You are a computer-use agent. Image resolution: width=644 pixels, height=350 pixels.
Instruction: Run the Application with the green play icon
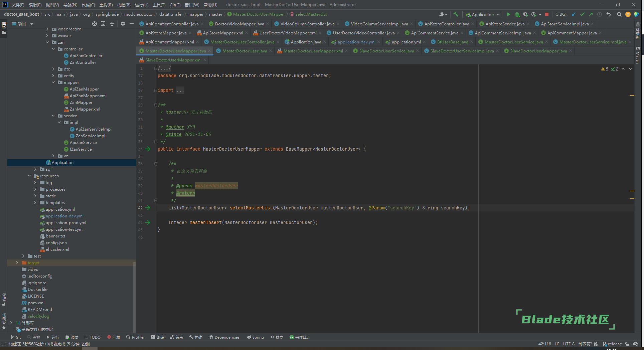click(508, 14)
